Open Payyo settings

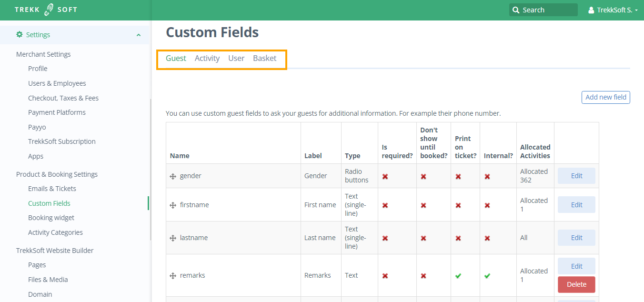37,127
